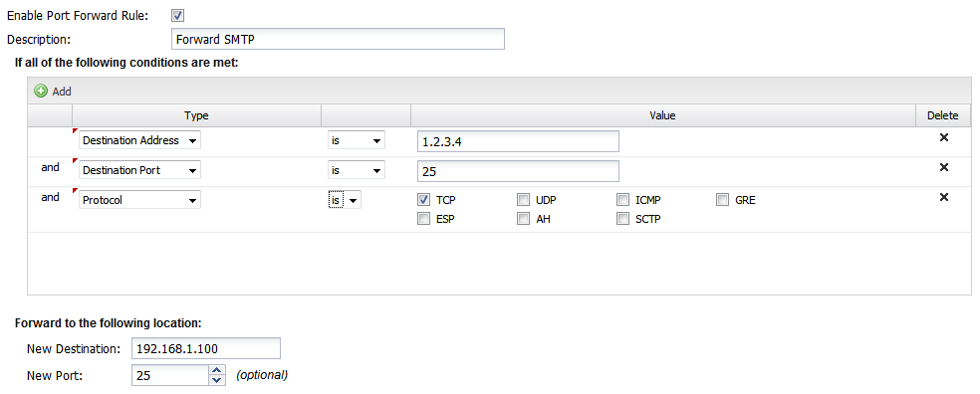Check the GRE protocol checkbox
The height and width of the screenshot is (394, 980).
tap(723, 200)
